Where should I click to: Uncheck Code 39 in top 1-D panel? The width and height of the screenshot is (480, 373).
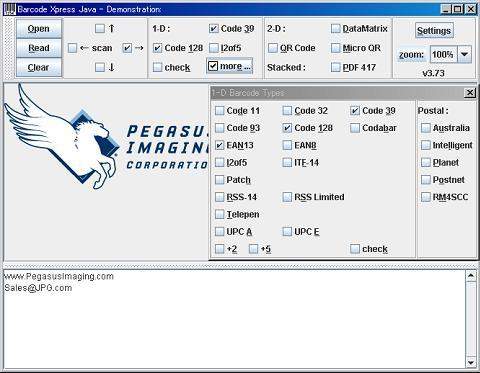214,29
